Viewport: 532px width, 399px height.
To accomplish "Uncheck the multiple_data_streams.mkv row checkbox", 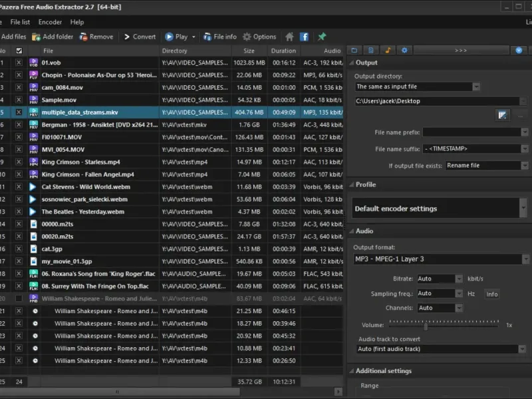I will pos(19,112).
